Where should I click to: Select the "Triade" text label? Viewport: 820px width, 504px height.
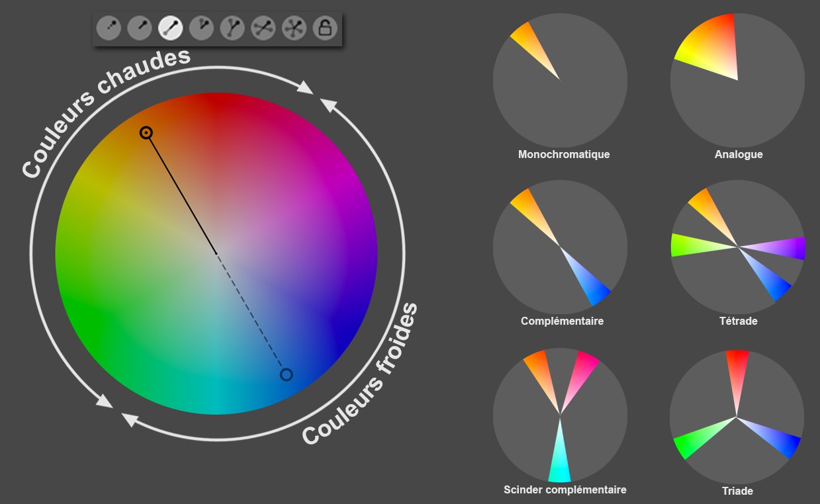click(x=737, y=491)
